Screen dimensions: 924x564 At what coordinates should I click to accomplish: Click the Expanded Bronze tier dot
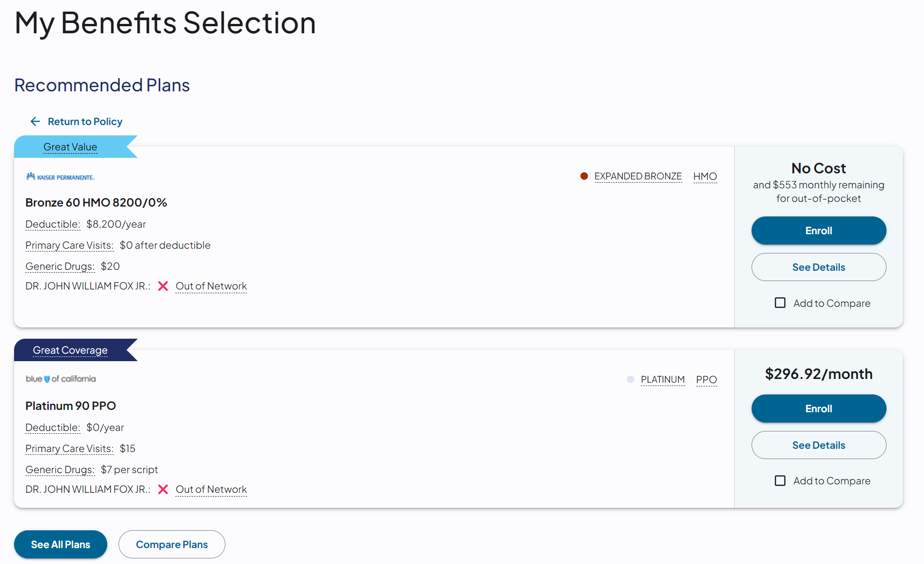(x=584, y=176)
